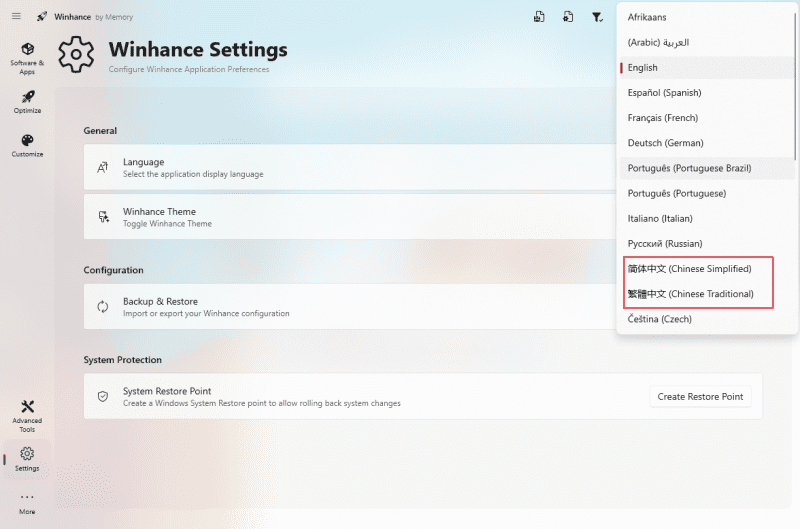
Task: Click 'Select the application display language' description
Action: coord(193,174)
